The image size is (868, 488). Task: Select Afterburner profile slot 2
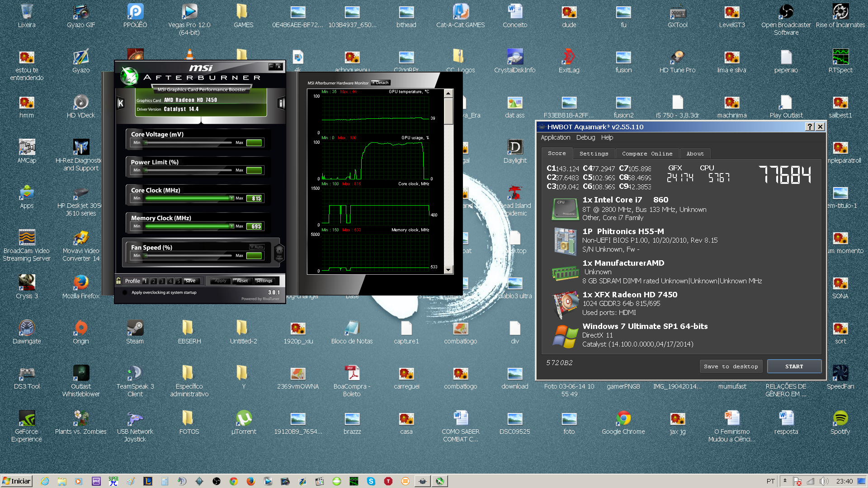point(154,281)
